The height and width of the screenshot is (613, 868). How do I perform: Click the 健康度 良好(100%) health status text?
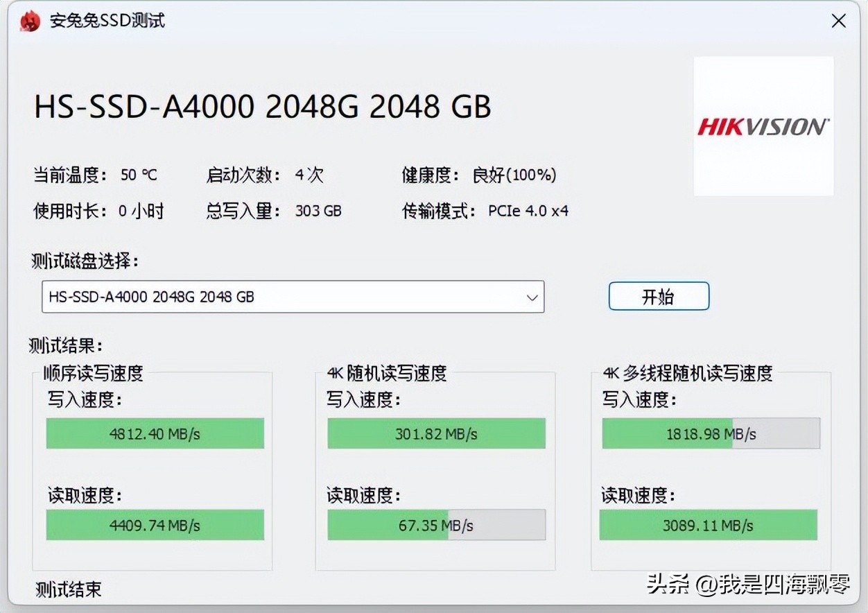[478, 175]
